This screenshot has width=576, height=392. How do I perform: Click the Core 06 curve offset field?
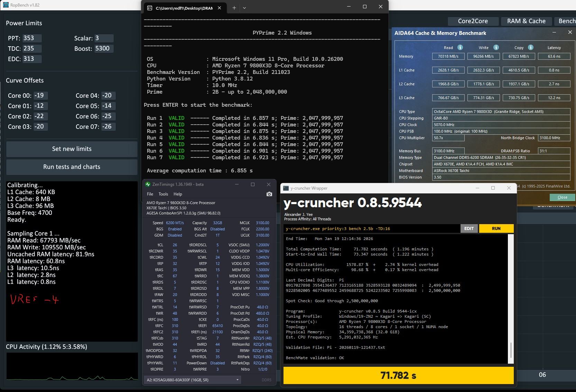[108, 116]
